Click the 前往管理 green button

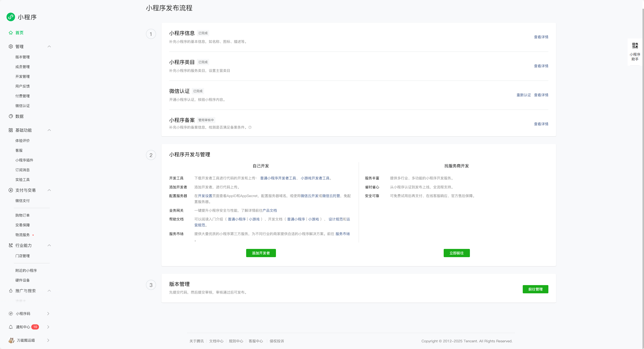(x=535, y=289)
